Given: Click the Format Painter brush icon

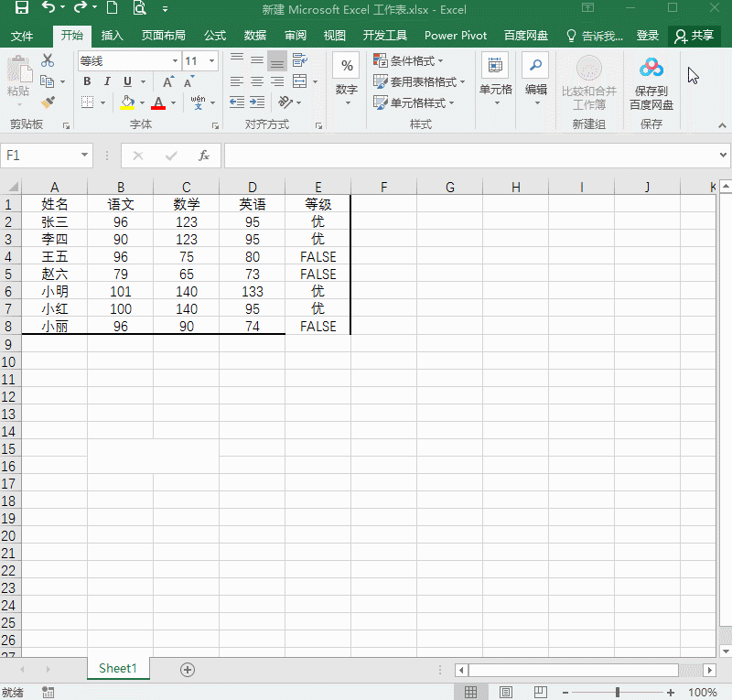Looking at the screenshot, I should (48, 102).
